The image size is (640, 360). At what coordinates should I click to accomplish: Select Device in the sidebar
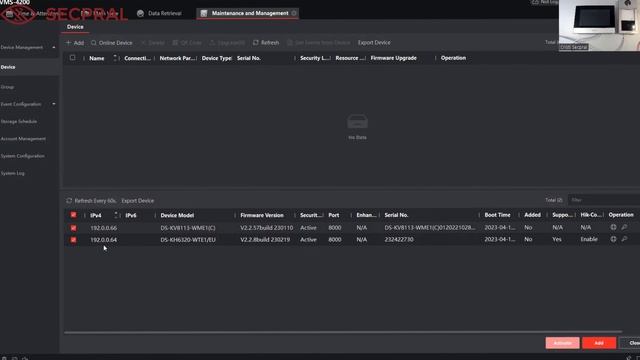click(29, 67)
